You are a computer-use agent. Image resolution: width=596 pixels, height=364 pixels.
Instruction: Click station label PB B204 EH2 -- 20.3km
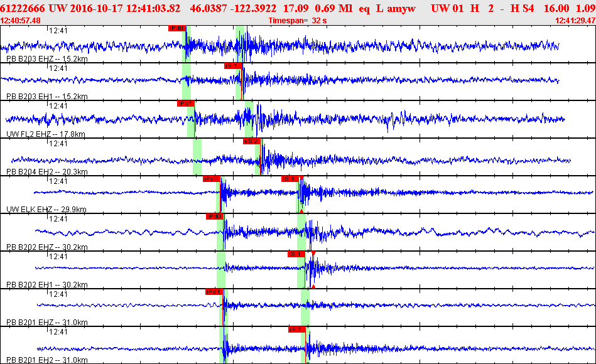pos(47,172)
